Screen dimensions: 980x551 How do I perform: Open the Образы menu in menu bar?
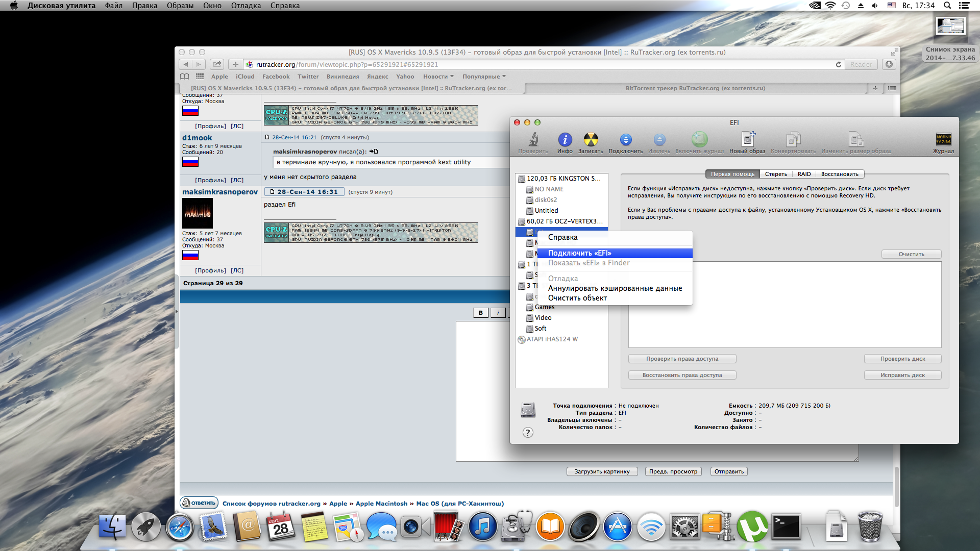click(180, 6)
